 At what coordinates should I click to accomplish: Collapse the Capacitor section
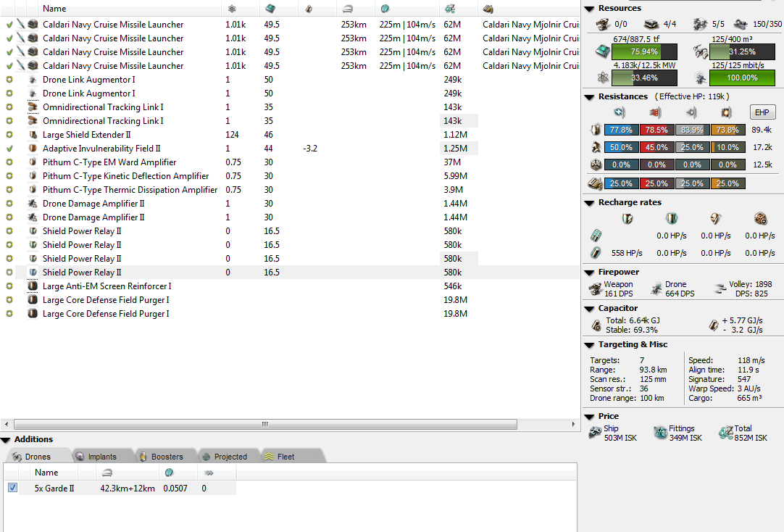(x=589, y=309)
